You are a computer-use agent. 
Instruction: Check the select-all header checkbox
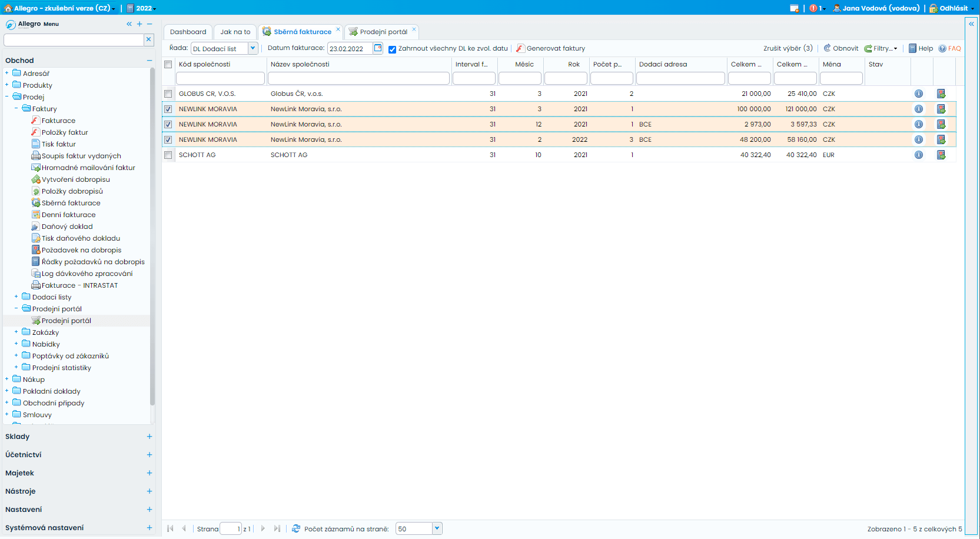pyautogui.click(x=168, y=64)
